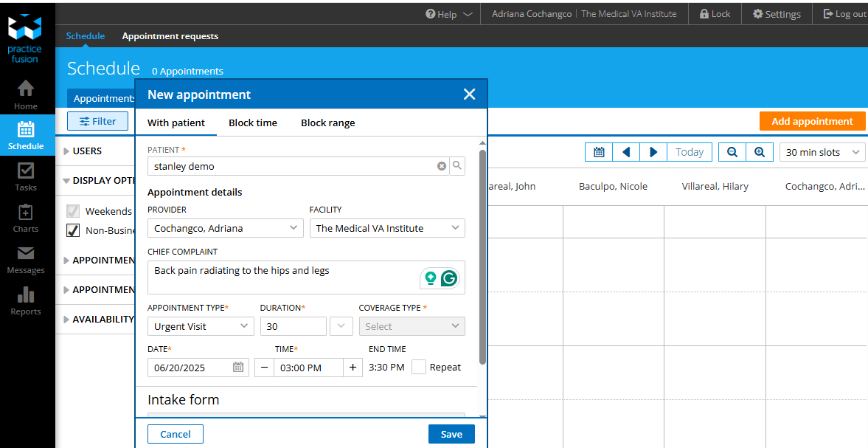Image resolution: width=868 pixels, height=448 pixels.
Task: Switch to the Block time tab
Action: [x=253, y=123]
